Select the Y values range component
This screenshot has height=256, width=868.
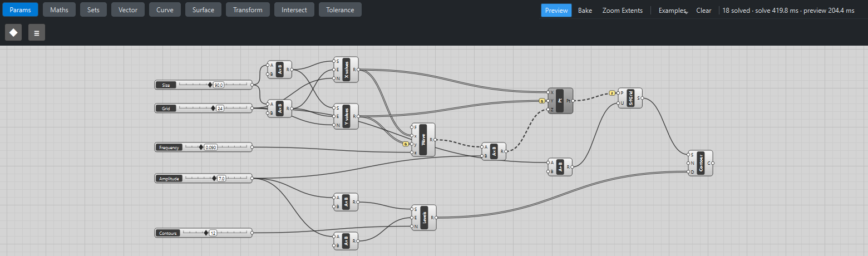[x=346, y=116]
